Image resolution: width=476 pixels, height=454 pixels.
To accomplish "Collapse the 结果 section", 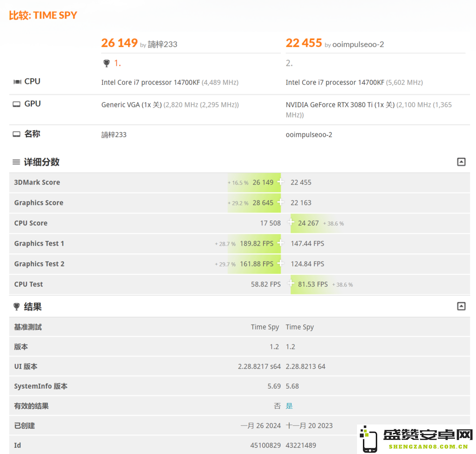I will tap(461, 306).
